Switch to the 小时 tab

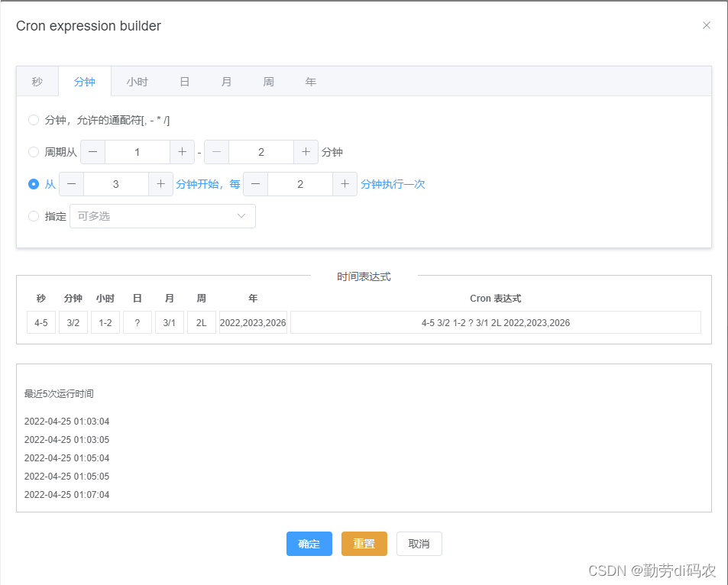pyautogui.click(x=138, y=81)
